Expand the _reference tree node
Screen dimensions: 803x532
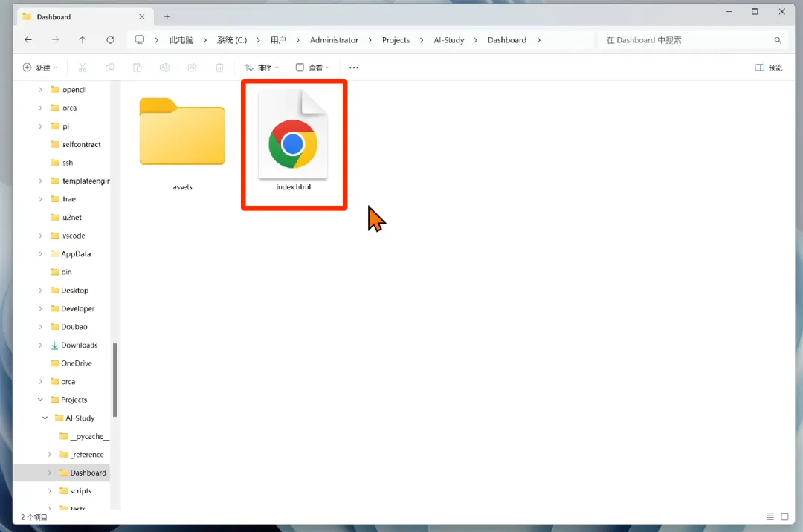[x=50, y=454]
